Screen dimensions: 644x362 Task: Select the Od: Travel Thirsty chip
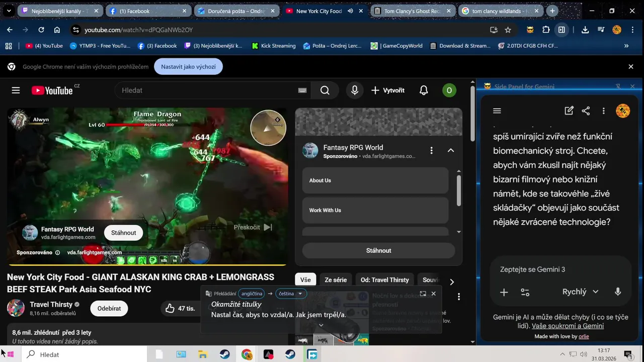(385, 280)
